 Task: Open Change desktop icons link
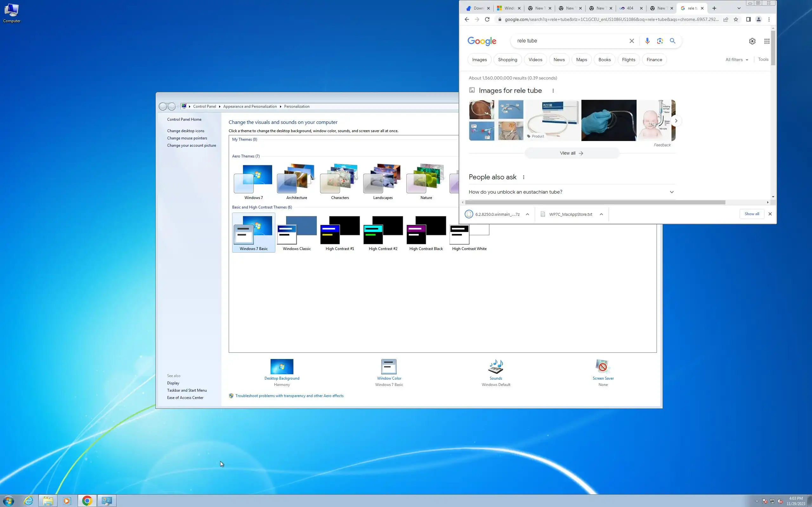[186, 131]
